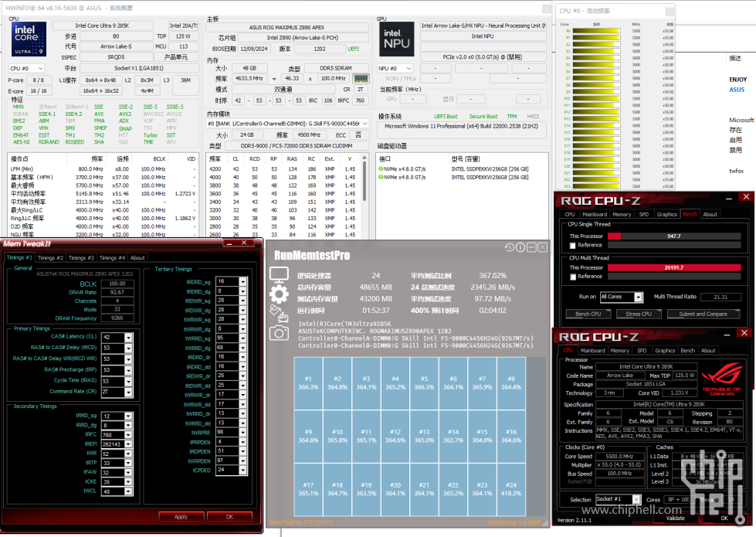Click the monitor icon in RunMemtestPro
756x537 pixels.
point(279,275)
